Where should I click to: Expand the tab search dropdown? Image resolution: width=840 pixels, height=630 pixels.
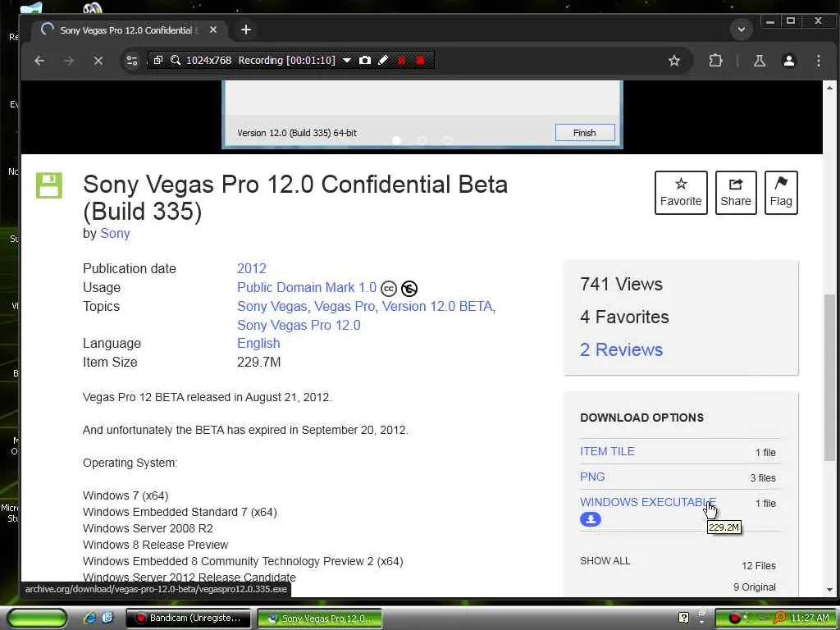(x=742, y=29)
